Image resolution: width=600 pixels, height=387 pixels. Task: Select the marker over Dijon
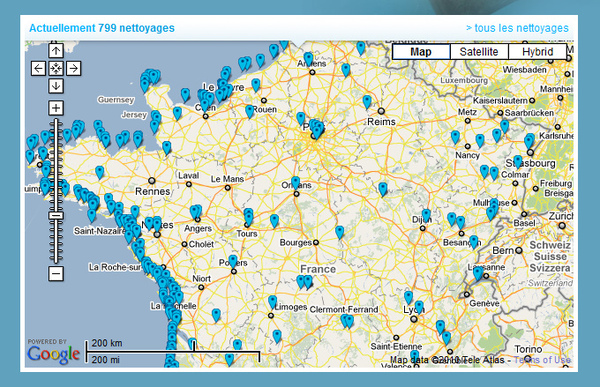426,216
